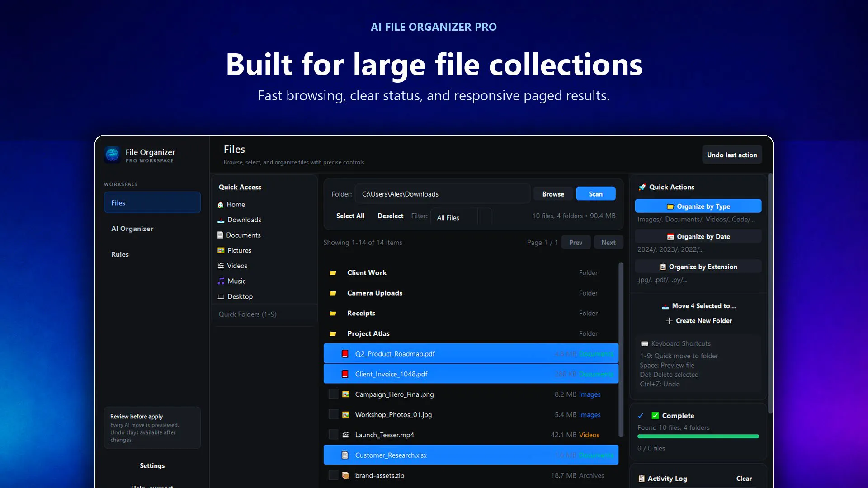The image size is (868, 488).
Task: Click the image icon of Workshop_Photos_01.jpg
Action: (x=345, y=415)
